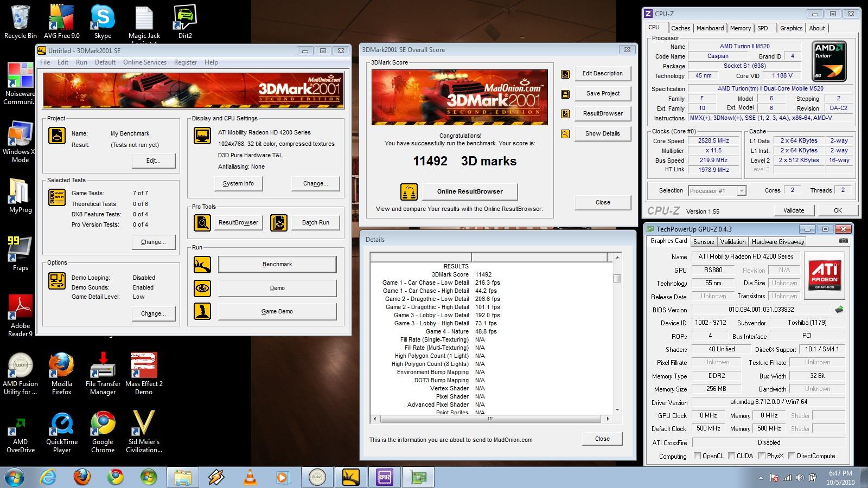Switch to the SPD tab in CPU-Z

click(x=763, y=28)
